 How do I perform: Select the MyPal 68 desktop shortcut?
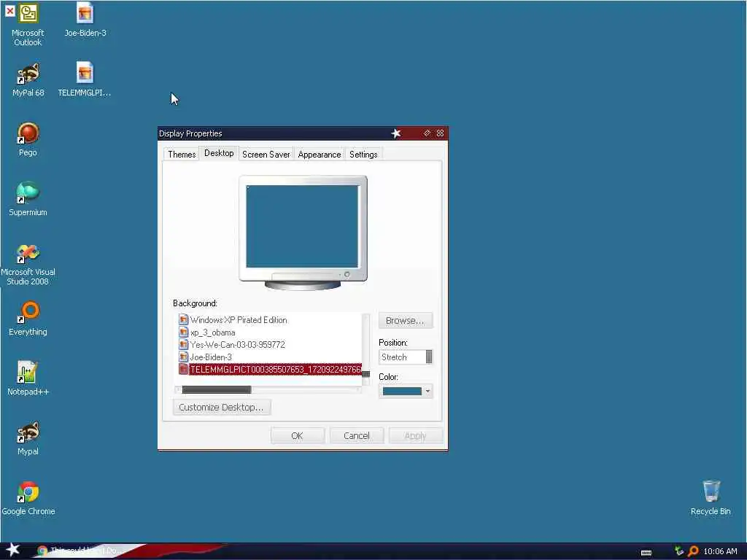click(x=28, y=80)
